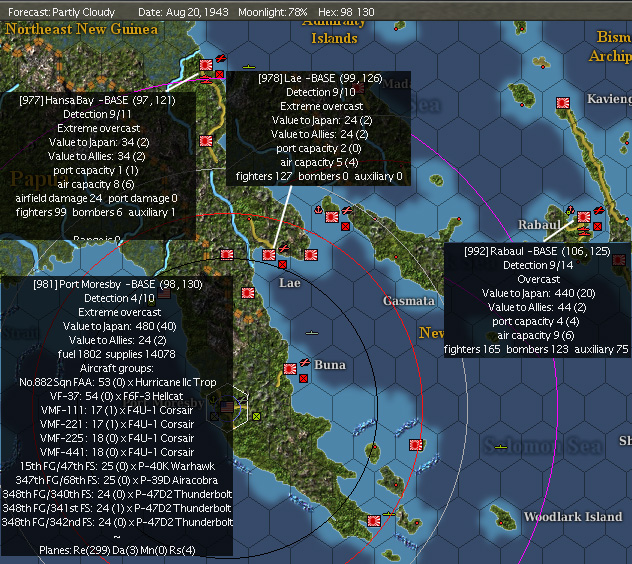Click 'VF-37: 54 (0) x F6F-3 Hellcat' row
Viewport: 632px width, 564px height.
tap(116, 396)
